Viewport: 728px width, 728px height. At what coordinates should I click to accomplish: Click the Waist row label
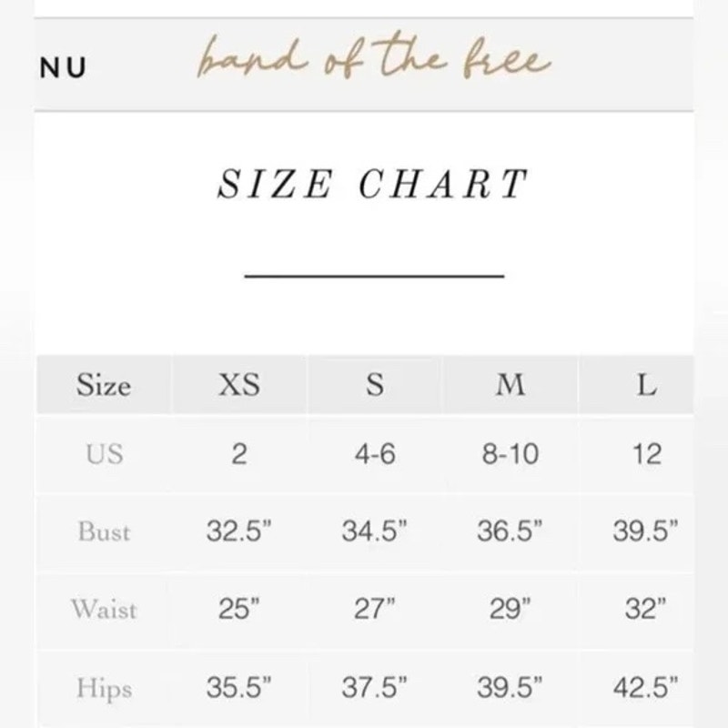pos(104,609)
